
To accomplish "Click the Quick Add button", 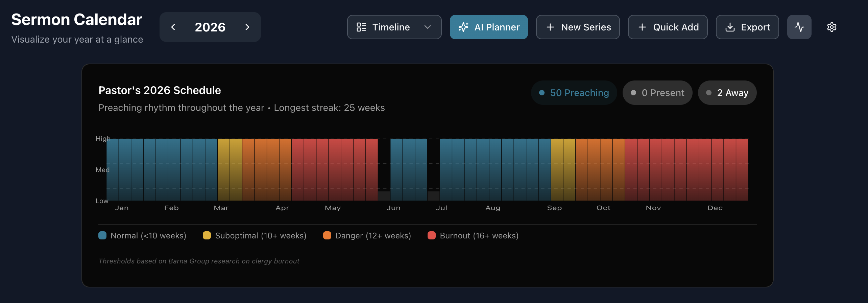I will pos(668,27).
